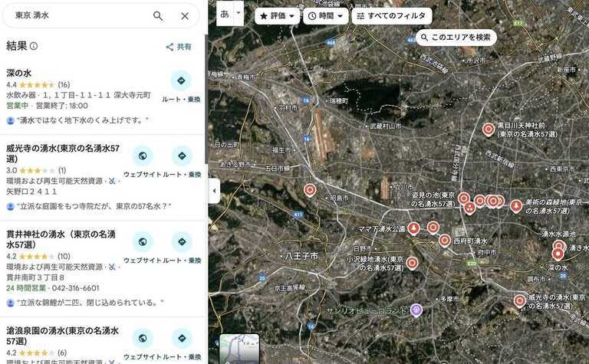Click the results panel scrollbar

click(x=206, y=100)
